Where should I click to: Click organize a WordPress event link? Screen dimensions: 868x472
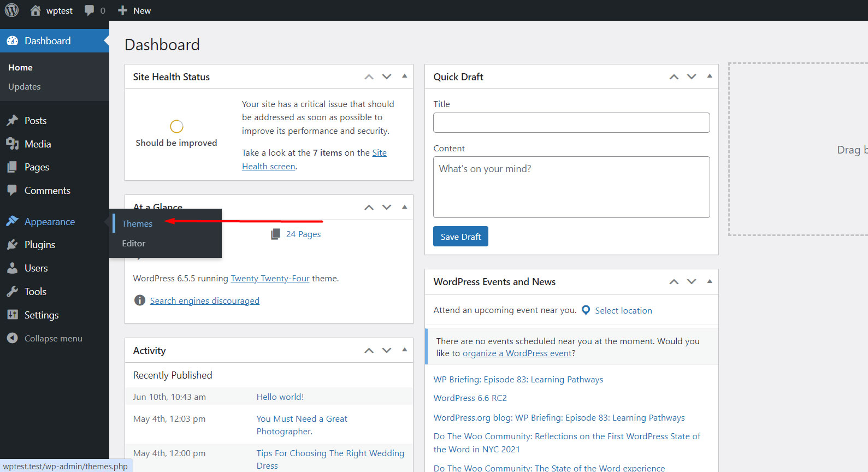tap(517, 353)
